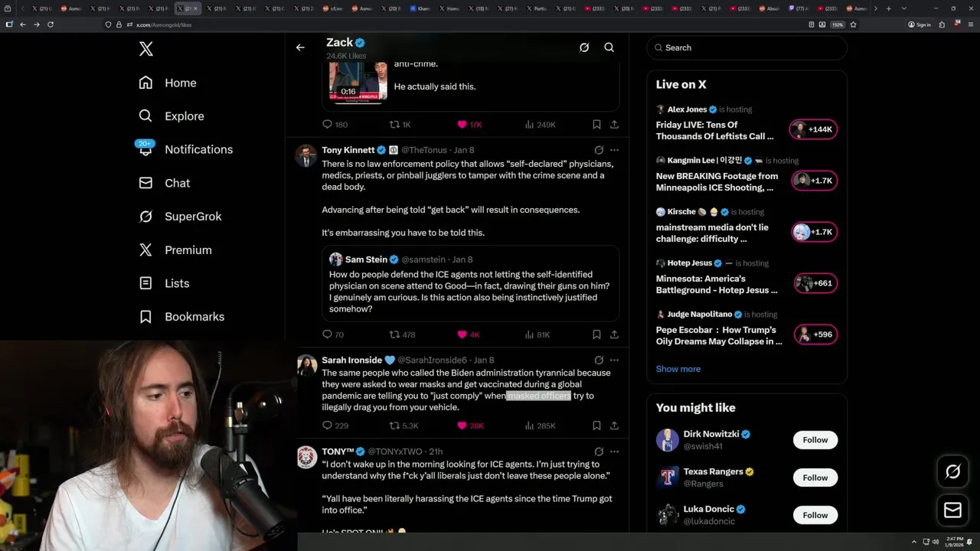980x551 pixels.
Task: Join Judge Napolitano live with +596
Action: (x=815, y=334)
